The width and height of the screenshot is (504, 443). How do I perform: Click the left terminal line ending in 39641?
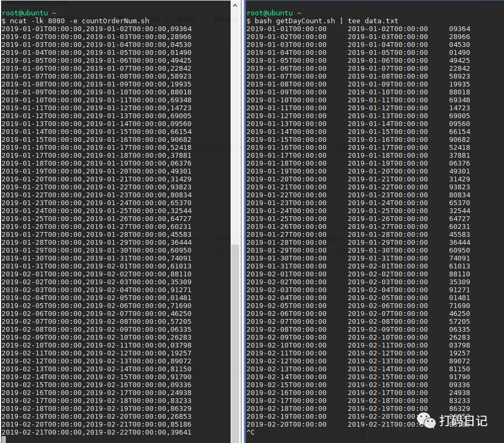[97, 432]
